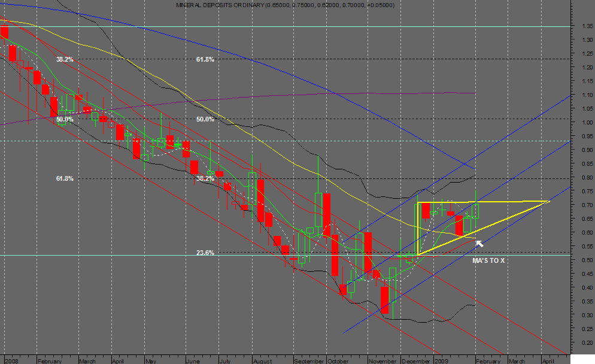Click the 0.60 price axis label
The height and width of the screenshot is (364, 595).
click(x=587, y=233)
